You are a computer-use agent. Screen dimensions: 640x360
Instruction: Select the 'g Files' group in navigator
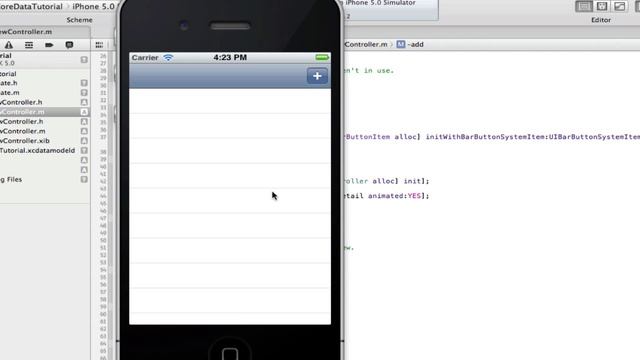point(11,180)
